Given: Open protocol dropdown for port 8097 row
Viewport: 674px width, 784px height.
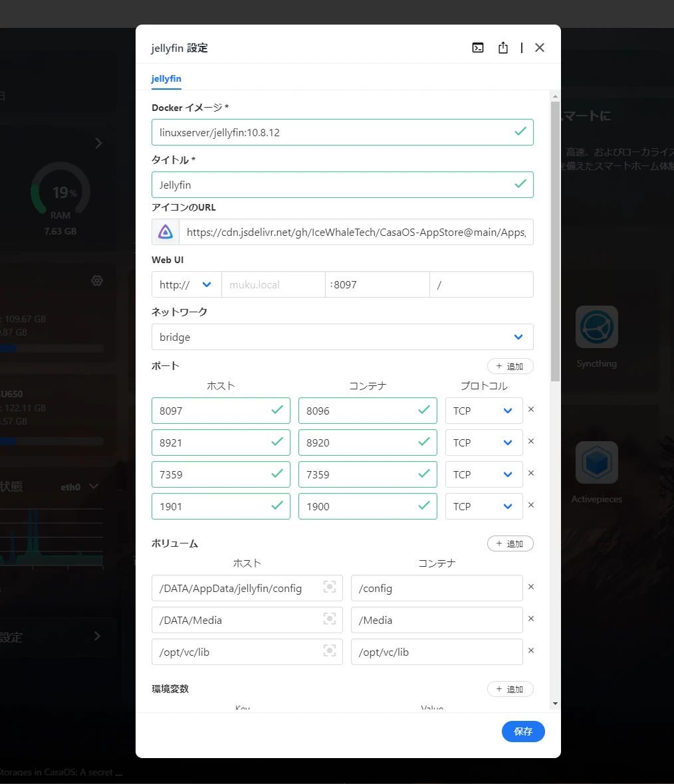Looking at the screenshot, I should (484, 411).
